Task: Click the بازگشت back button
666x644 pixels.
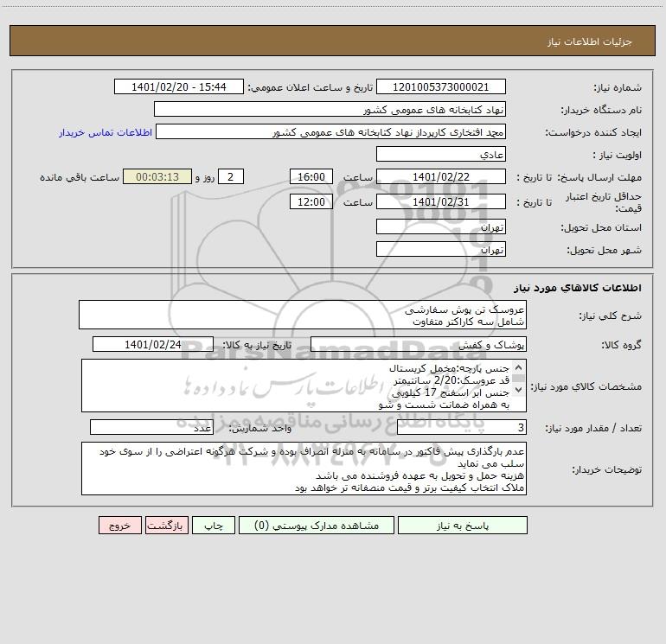Action: click(x=166, y=526)
